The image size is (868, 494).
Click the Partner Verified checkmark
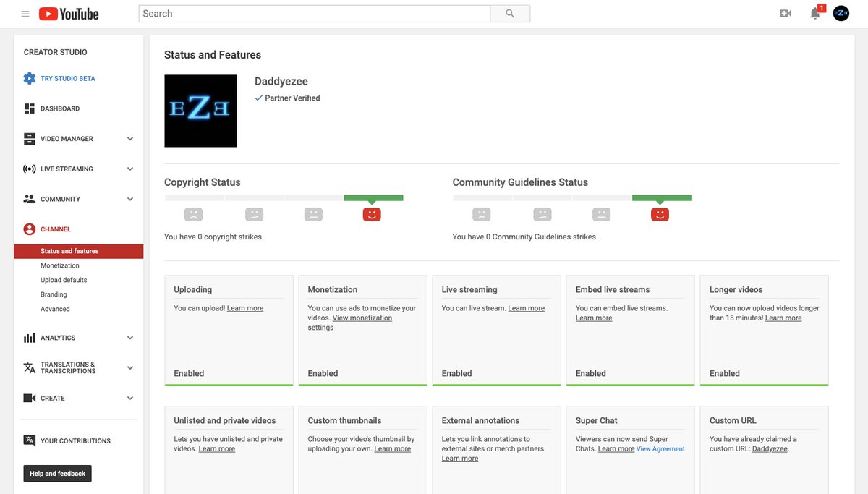coord(259,98)
